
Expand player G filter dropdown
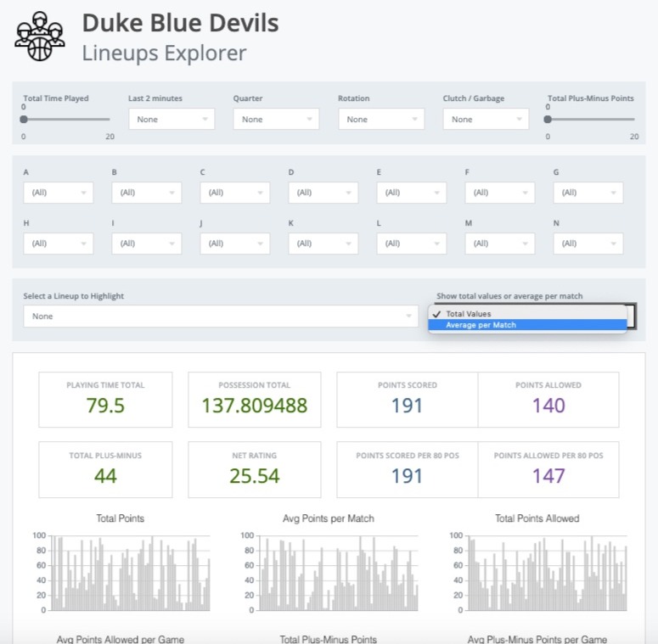pos(588,193)
